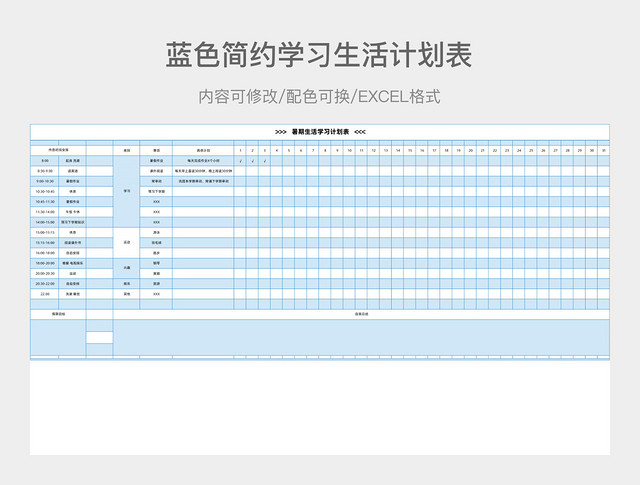Select the day 18 column header

pyautogui.click(x=446, y=151)
